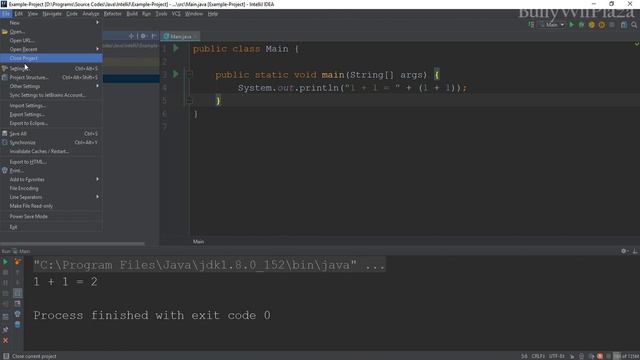Open Settings... from the File menu
The width and height of the screenshot is (640, 360).
coord(51,69)
